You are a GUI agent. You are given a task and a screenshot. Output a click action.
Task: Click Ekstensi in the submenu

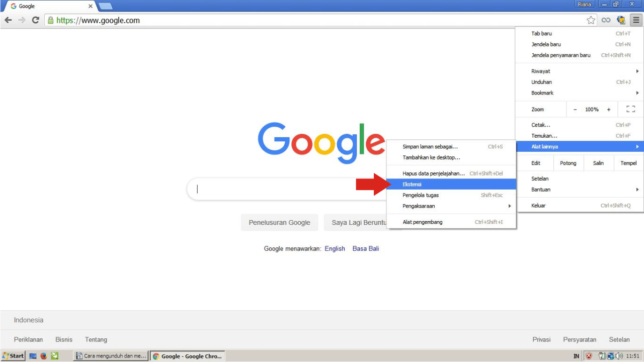pos(451,185)
